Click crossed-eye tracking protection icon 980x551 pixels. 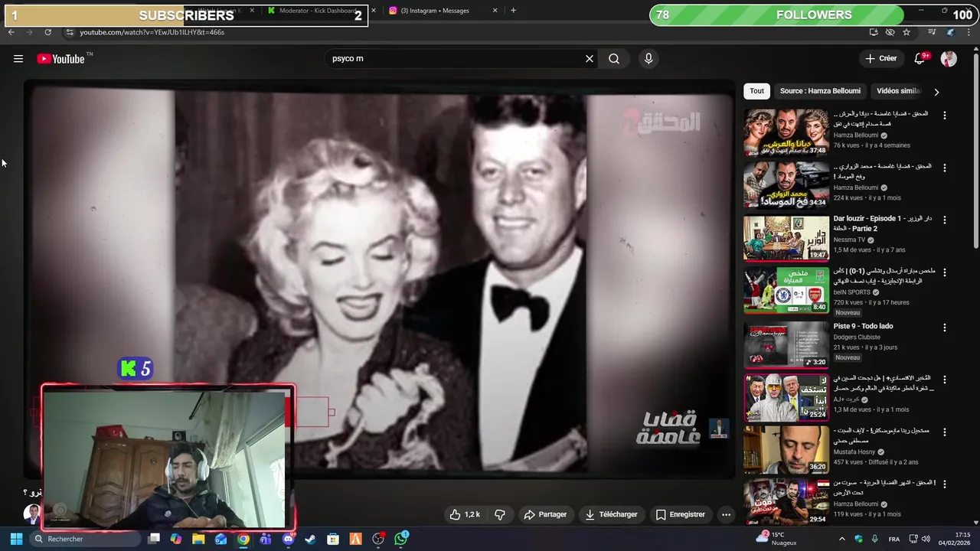coord(890,32)
